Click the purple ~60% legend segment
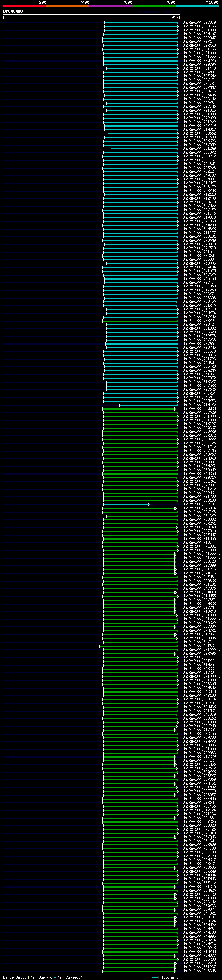This screenshot has height=980, width=222. click(111, 6)
